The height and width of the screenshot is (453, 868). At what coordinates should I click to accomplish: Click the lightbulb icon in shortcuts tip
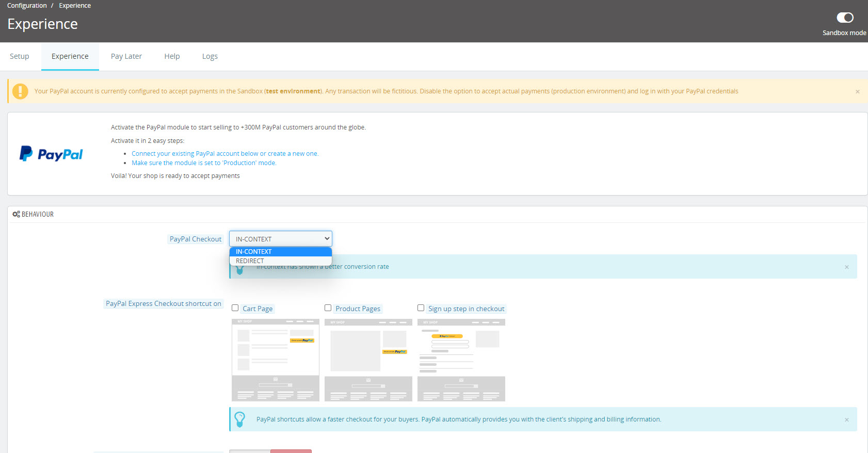(240, 419)
